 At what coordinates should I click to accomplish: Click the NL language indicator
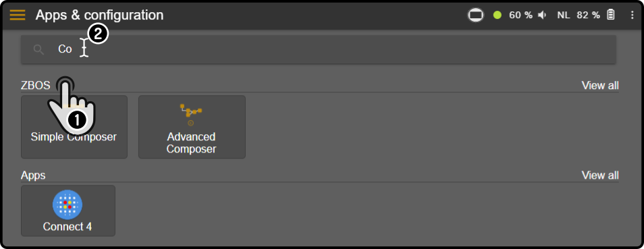point(564,16)
